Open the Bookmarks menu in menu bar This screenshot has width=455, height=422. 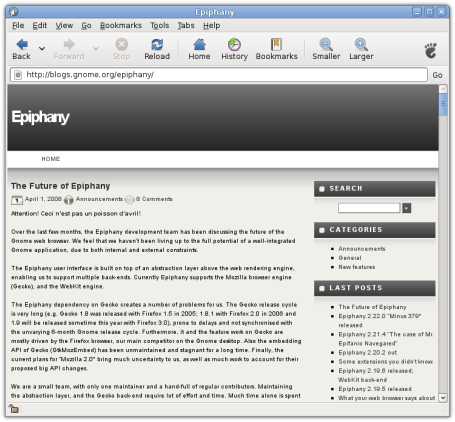pos(121,26)
